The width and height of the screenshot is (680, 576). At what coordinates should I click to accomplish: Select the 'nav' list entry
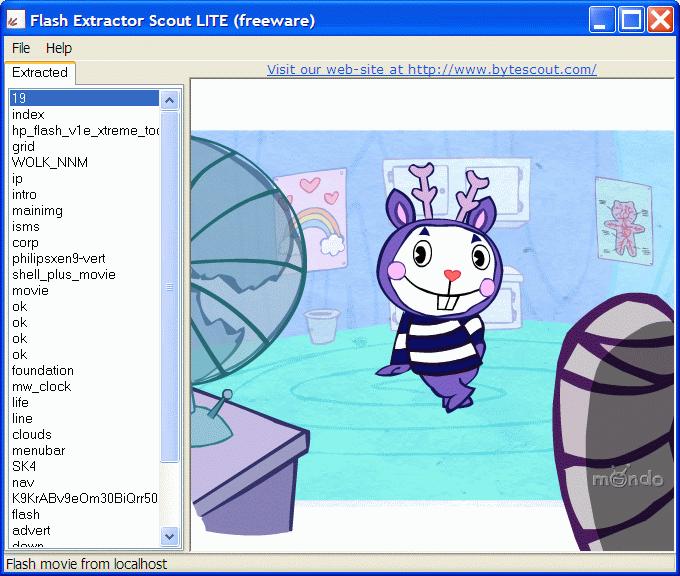tap(84, 482)
